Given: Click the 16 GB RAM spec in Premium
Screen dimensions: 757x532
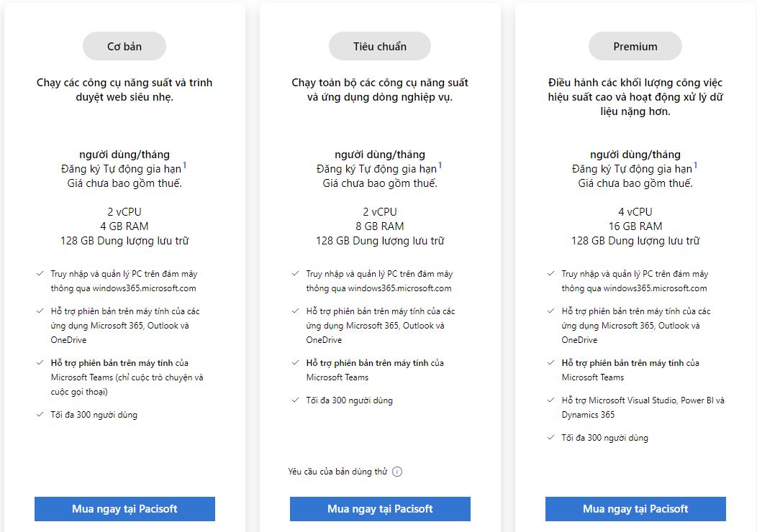Looking at the screenshot, I should [x=635, y=226].
